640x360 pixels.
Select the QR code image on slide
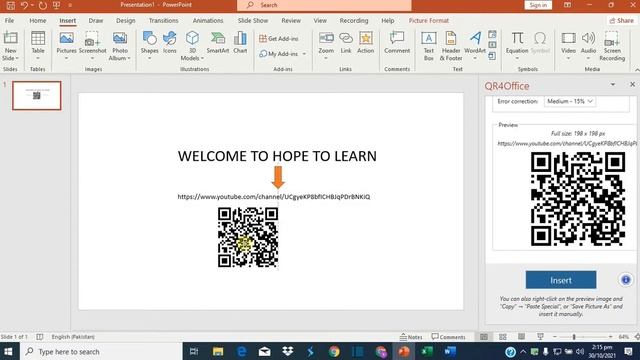pos(248,237)
